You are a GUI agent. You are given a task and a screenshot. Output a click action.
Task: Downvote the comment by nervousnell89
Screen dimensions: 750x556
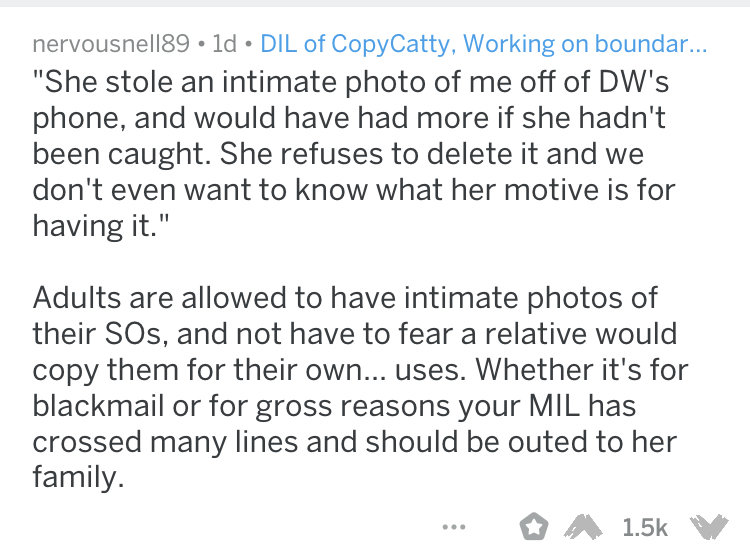pos(709,527)
